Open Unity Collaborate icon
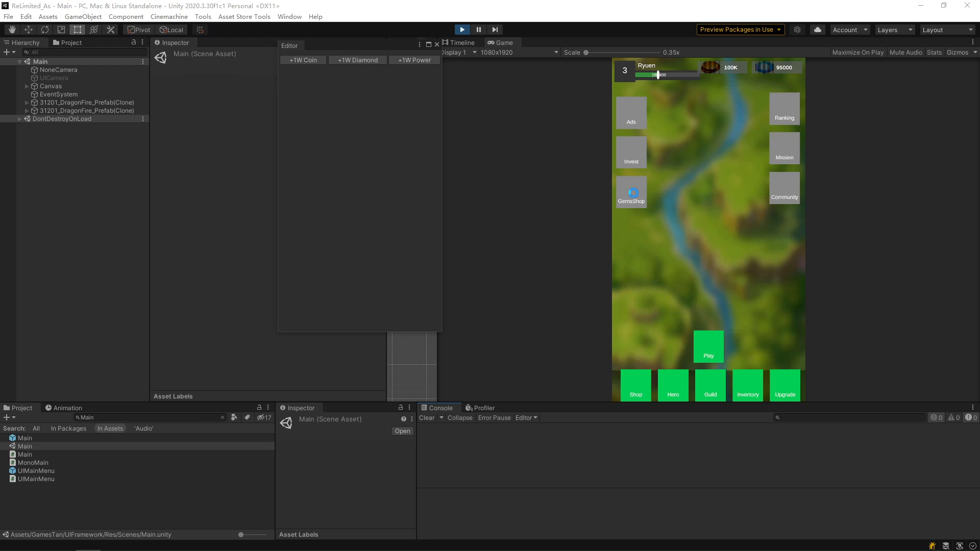This screenshot has width=980, height=551. (797, 30)
